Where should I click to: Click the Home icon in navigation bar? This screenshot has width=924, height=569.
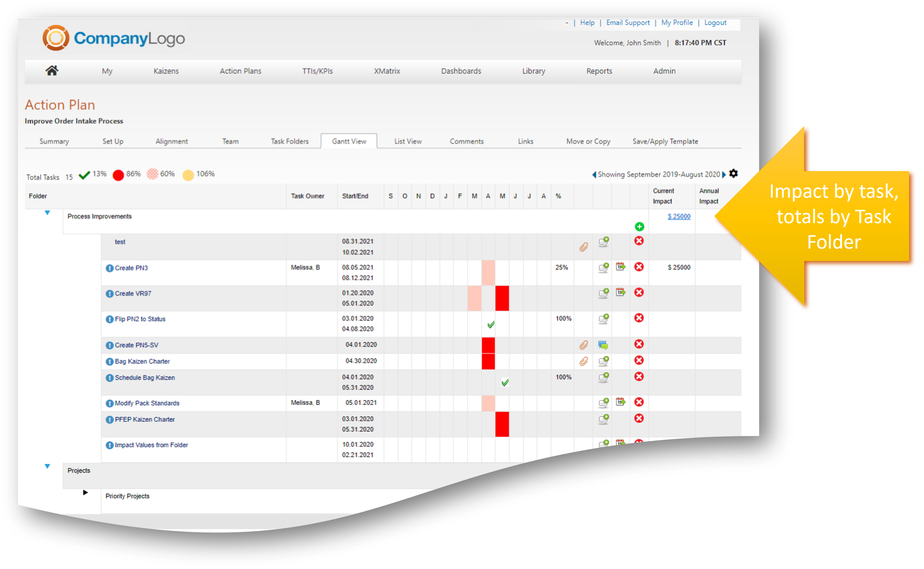point(52,70)
